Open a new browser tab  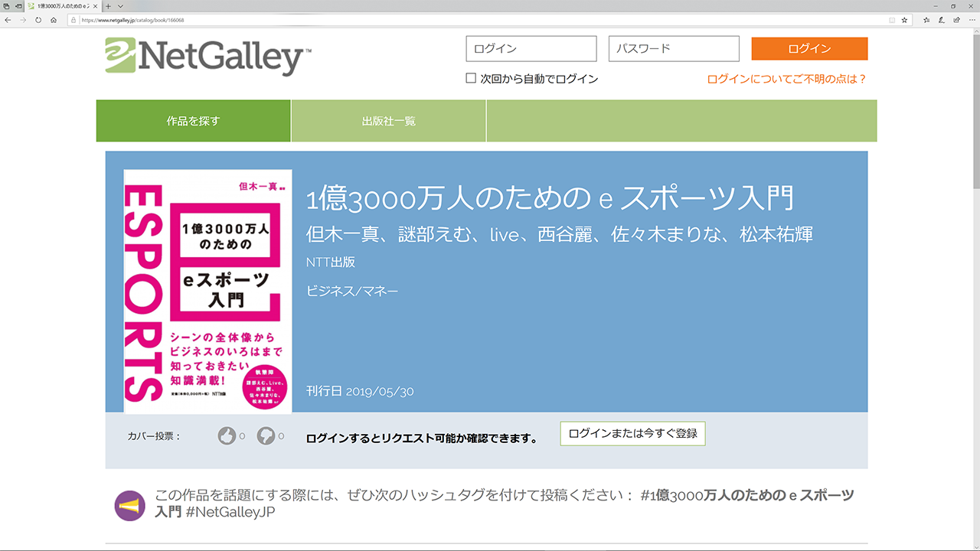pos(109,5)
